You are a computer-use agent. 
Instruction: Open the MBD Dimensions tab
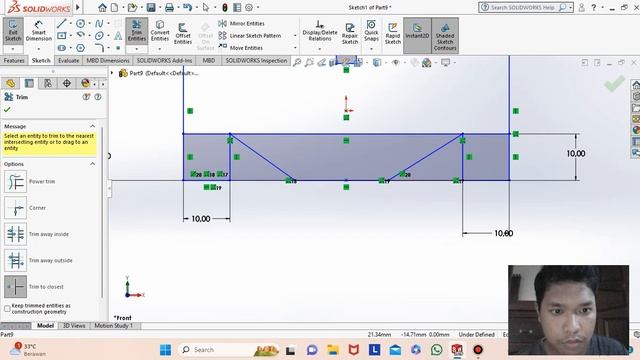[x=108, y=60]
